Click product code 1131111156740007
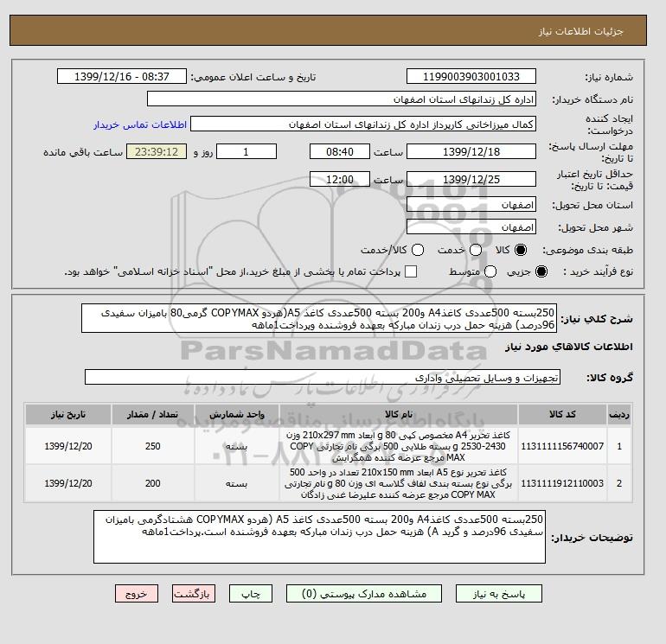This screenshot has height=644, width=666. point(562,446)
